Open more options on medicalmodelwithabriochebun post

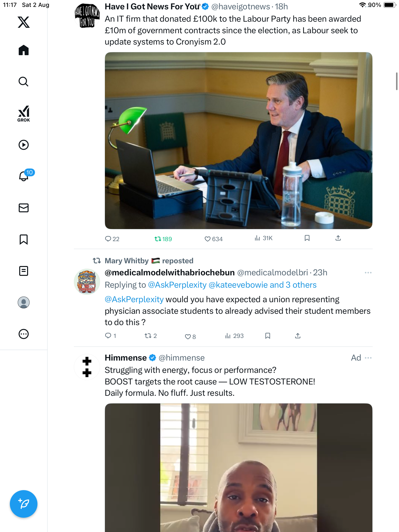coord(368,273)
